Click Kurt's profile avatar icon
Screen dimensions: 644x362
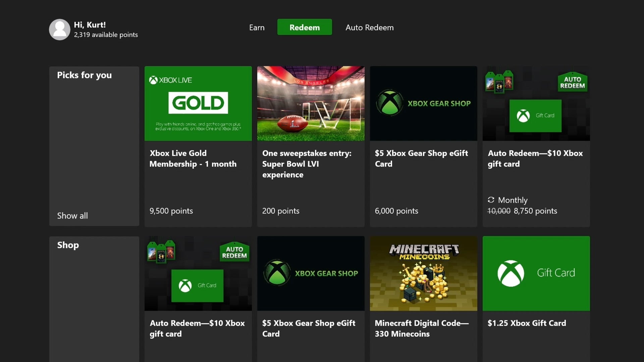pos(60,29)
